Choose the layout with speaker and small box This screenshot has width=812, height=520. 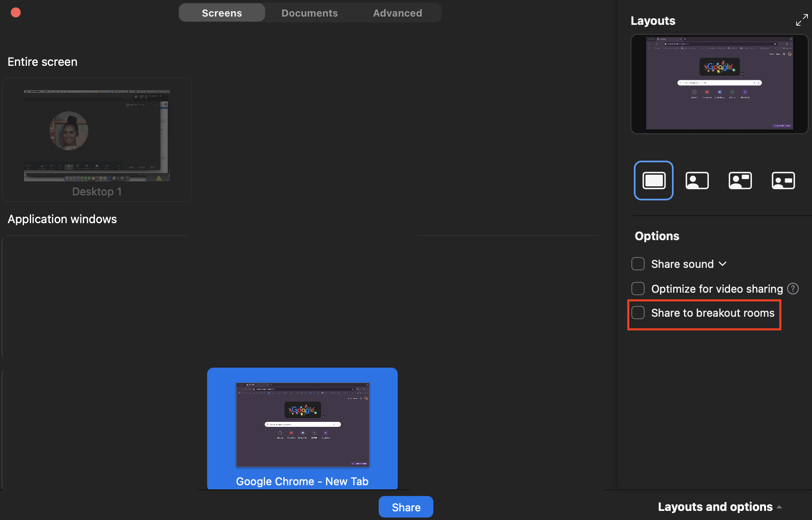click(783, 181)
